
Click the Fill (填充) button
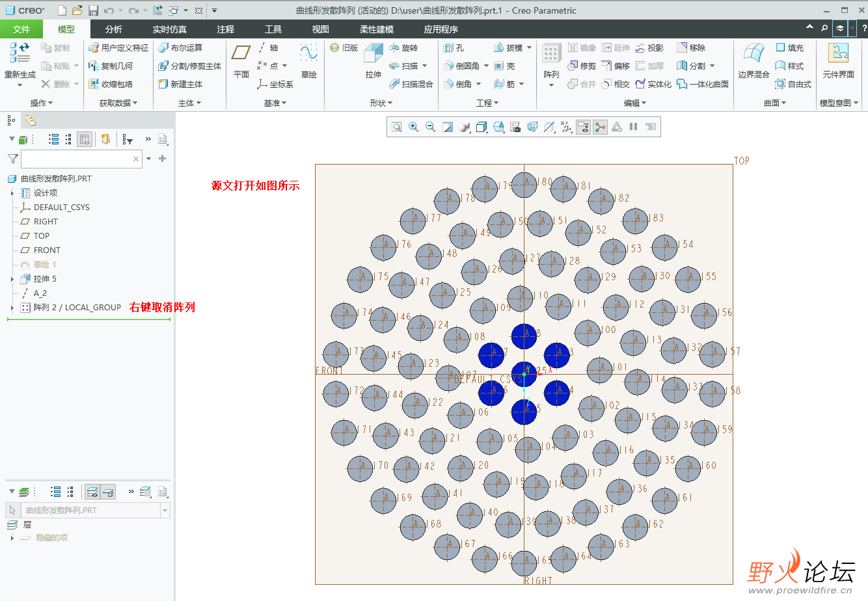coord(789,47)
